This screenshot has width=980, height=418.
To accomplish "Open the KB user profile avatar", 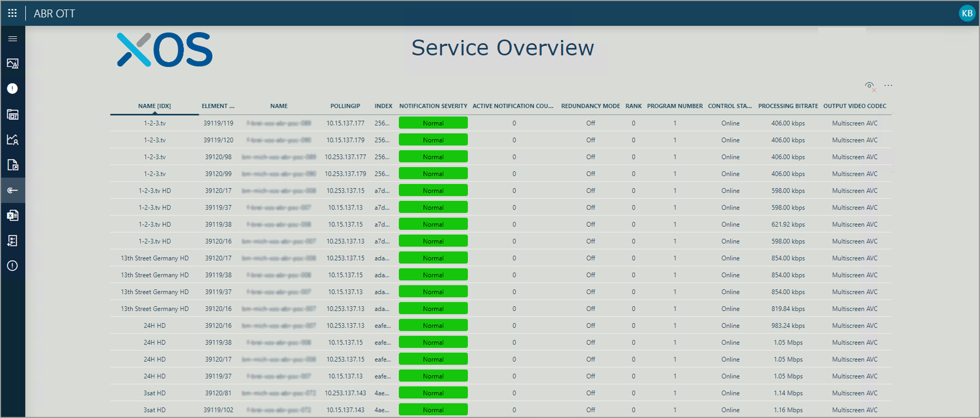I will tap(967, 13).
